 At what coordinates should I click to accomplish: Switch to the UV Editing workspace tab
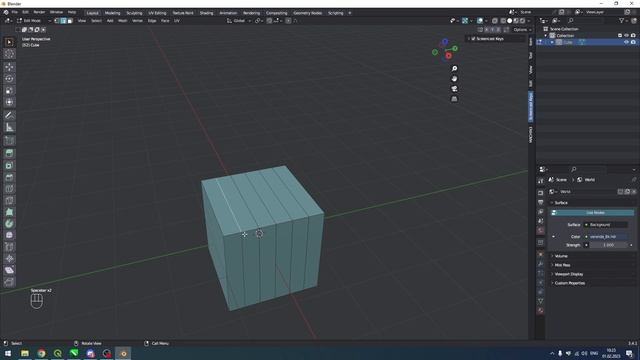(157, 13)
